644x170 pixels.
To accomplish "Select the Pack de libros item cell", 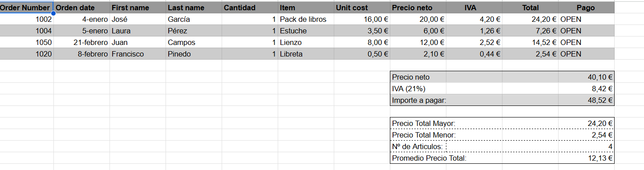I will tap(306, 19).
